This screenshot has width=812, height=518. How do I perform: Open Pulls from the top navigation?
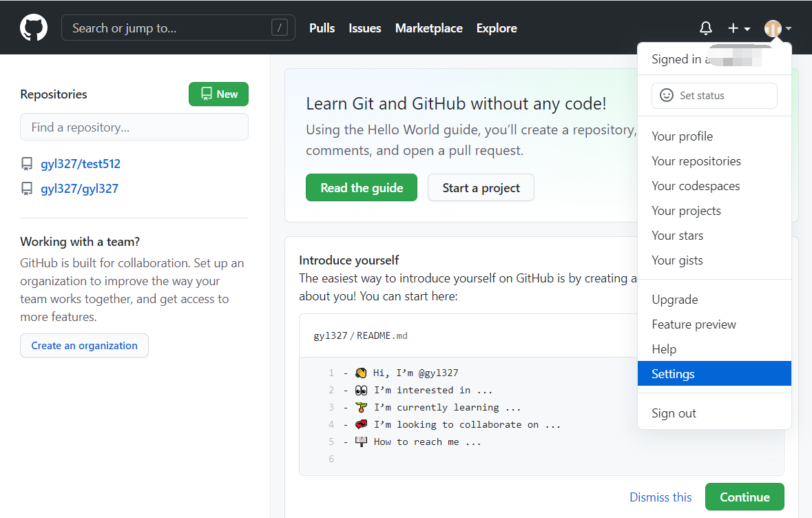pos(322,28)
